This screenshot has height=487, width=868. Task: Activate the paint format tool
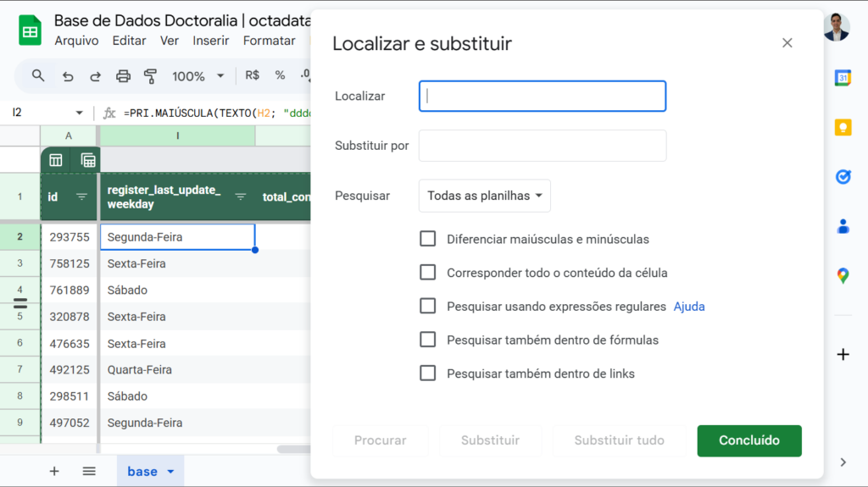150,76
